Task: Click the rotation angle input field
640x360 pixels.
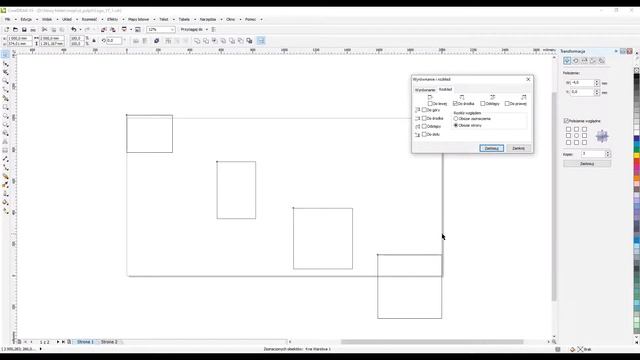Action: pyautogui.click(x=114, y=41)
